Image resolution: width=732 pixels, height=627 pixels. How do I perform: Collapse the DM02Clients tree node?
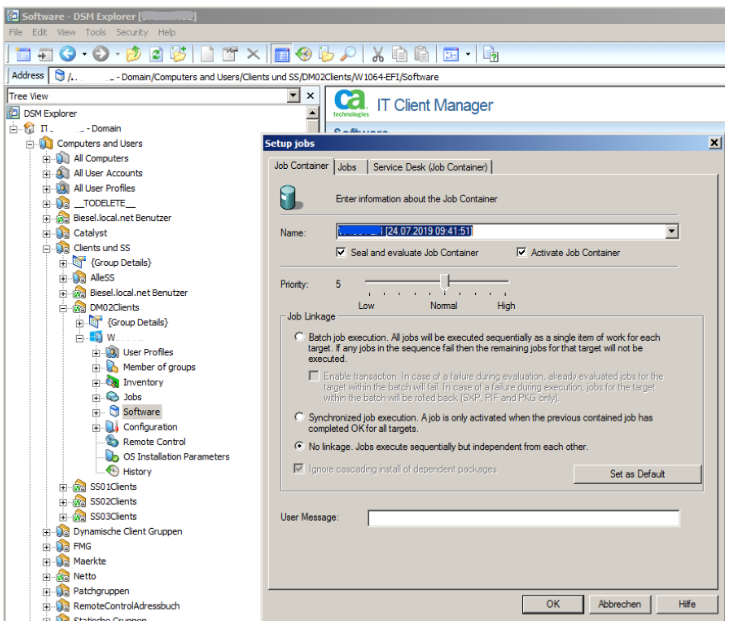(x=63, y=308)
